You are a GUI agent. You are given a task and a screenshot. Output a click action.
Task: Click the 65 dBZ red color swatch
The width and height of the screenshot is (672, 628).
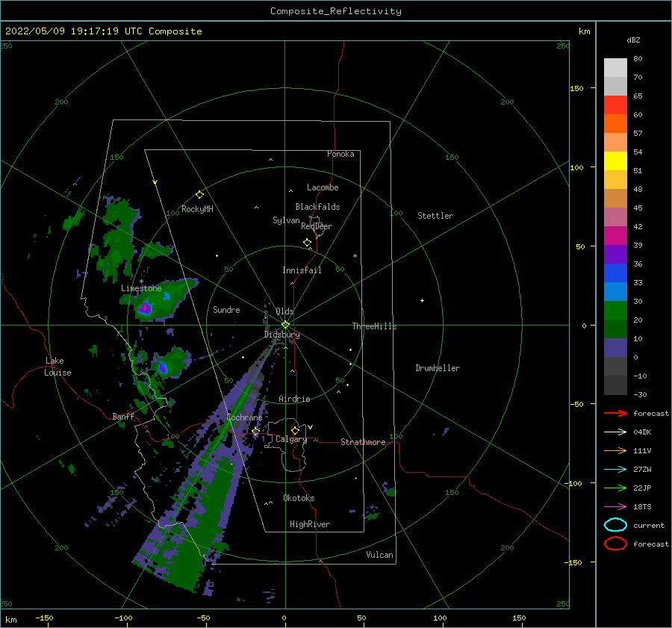615,105
